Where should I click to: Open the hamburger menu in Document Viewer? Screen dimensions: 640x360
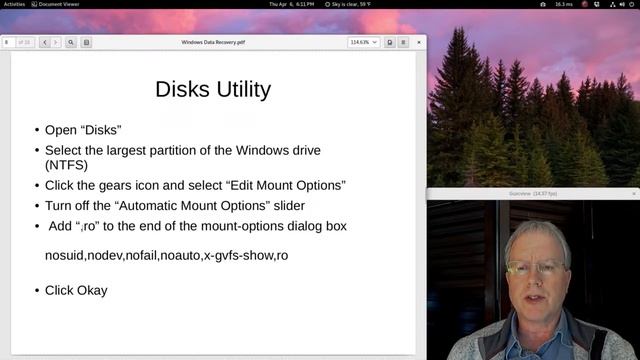pos(403,42)
